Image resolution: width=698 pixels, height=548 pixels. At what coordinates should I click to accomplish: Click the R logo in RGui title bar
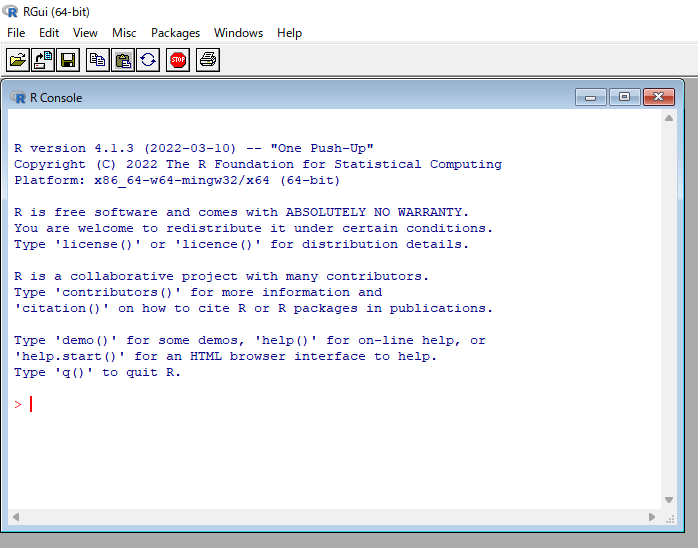10,11
